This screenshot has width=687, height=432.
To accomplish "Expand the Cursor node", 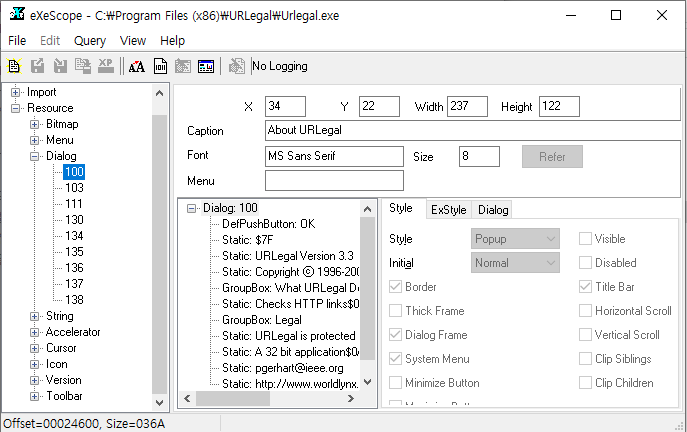I will coord(35,348).
